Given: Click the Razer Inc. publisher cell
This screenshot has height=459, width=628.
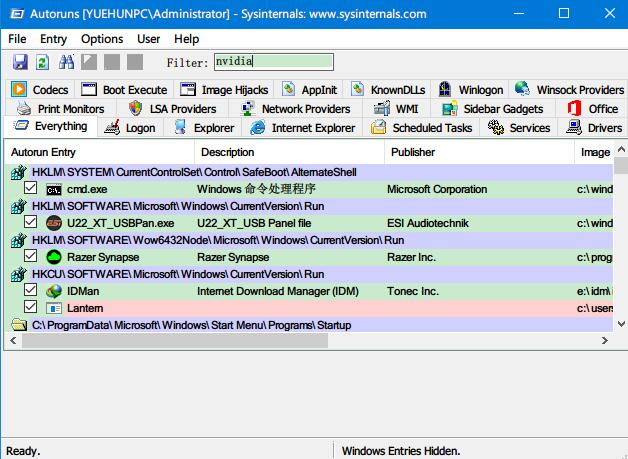Looking at the screenshot, I should click(x=411, y=257).
